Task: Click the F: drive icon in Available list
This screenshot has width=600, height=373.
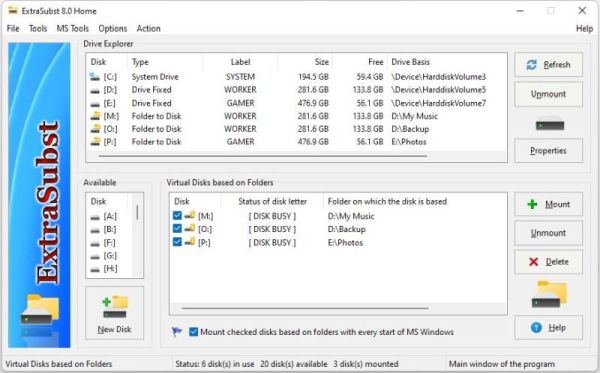Action: pos(95,244)
